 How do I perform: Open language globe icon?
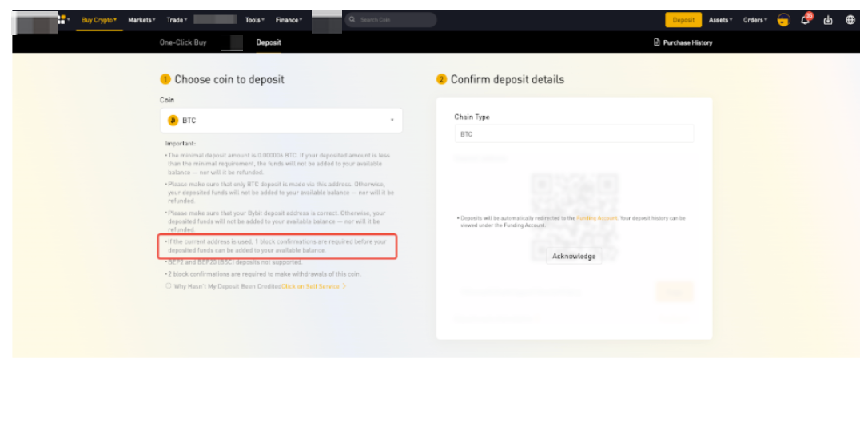click(x=850, y=20)
